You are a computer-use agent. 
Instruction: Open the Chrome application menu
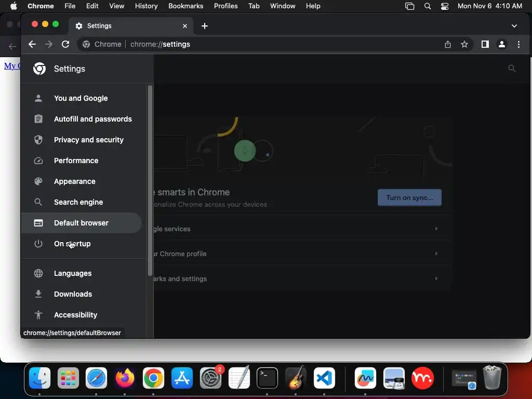click(41, 6)
